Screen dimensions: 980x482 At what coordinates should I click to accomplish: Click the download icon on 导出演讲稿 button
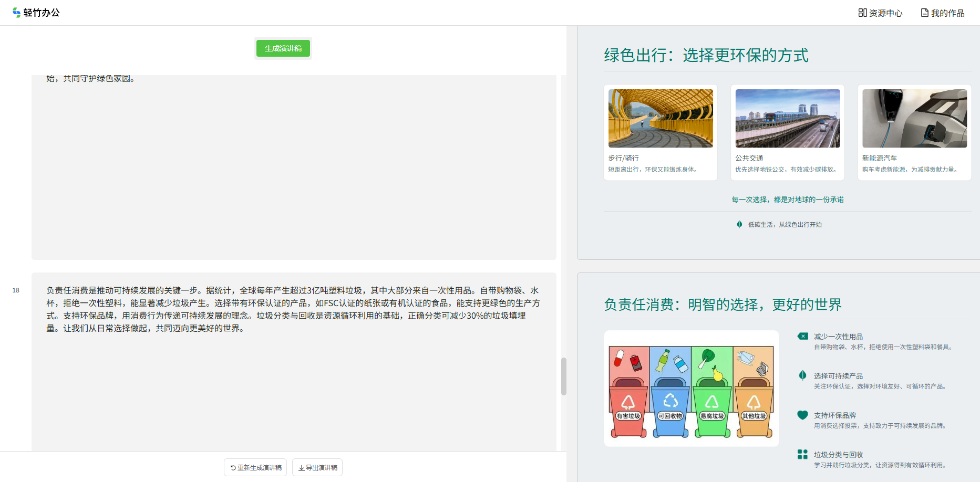tap(301, 467)
